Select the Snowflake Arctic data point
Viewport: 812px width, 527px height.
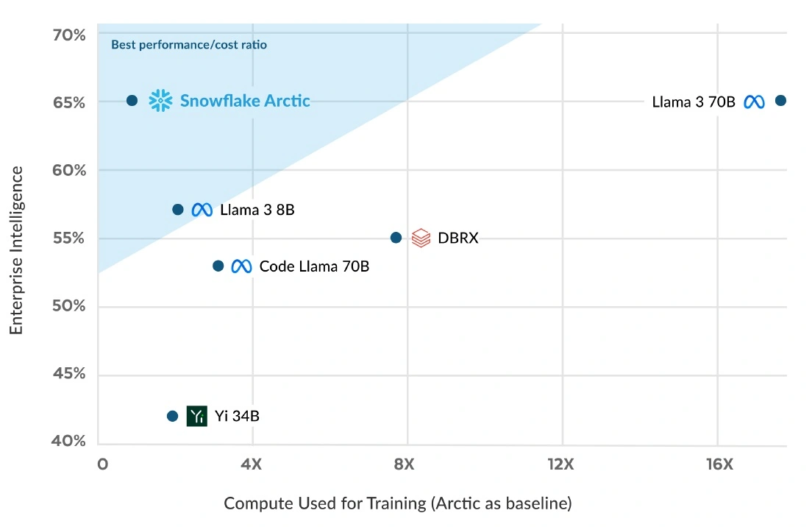(x=132, y=101)
